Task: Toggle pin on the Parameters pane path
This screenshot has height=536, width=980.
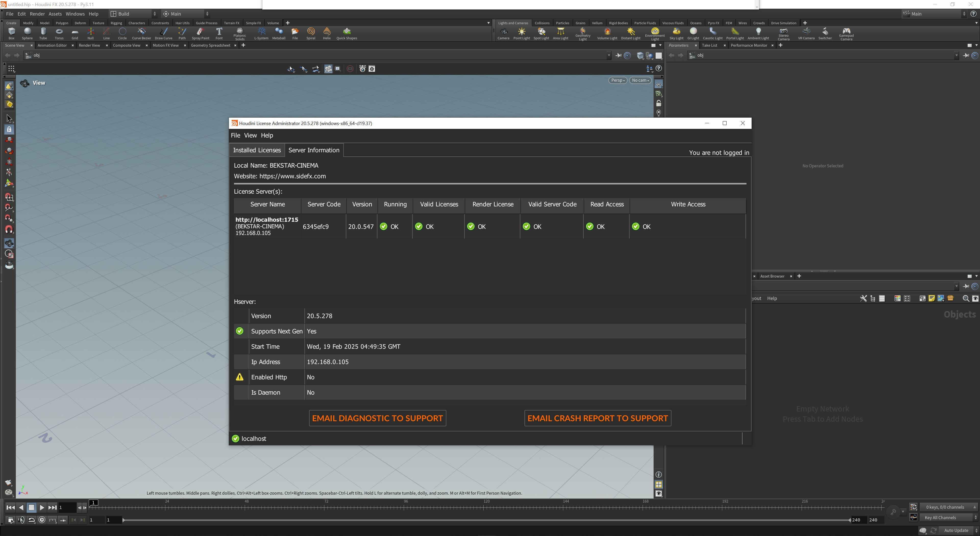Action: (x=965, y=56)
